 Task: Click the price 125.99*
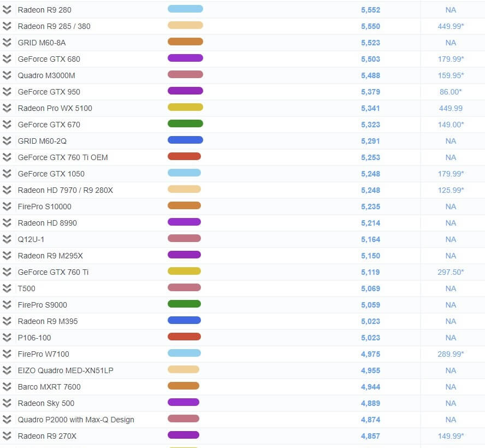coord(451,190)
